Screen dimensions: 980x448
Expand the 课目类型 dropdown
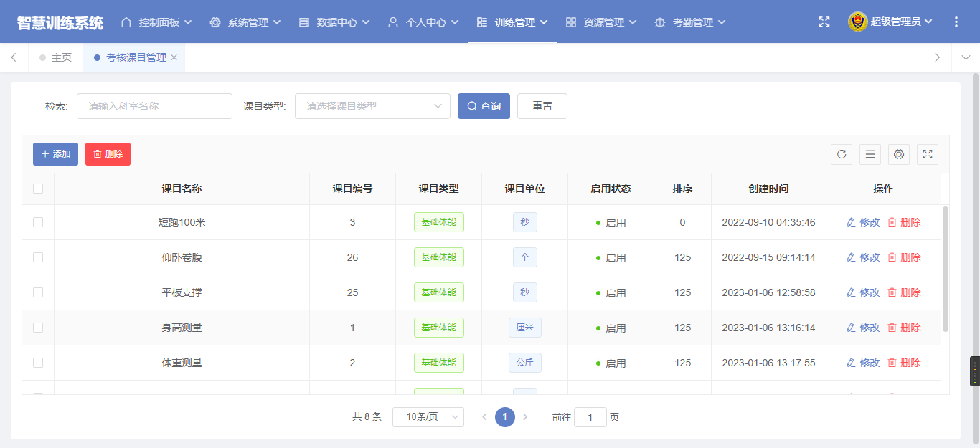coord(372,106)
